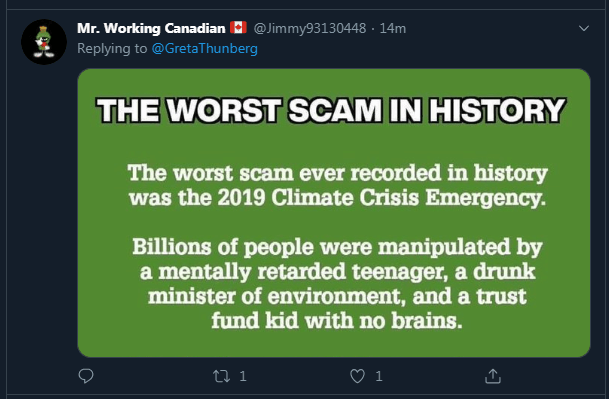The height and width of the screenshot is (399, 609).
Task: Open tweet permalink via 14m timestamp
Action: [x=393, y=28]
